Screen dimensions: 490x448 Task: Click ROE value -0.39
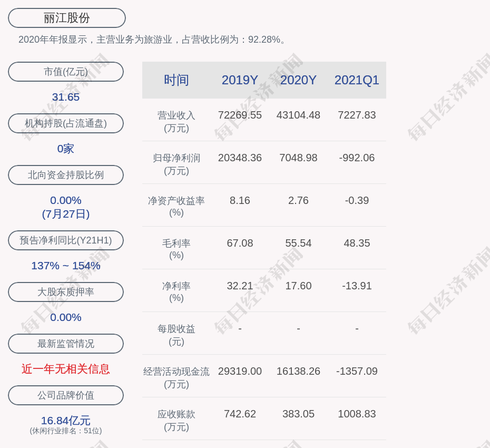coord(357,200)
